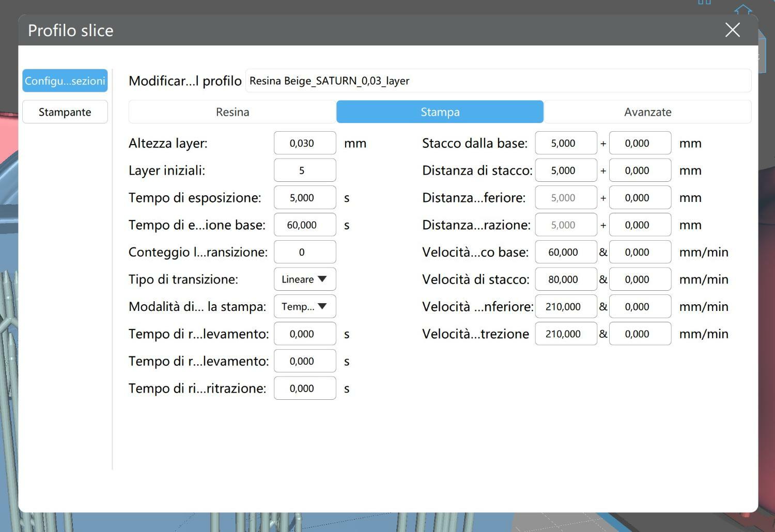Select the Tempo di ritrazione field

[x=305, y=388]
